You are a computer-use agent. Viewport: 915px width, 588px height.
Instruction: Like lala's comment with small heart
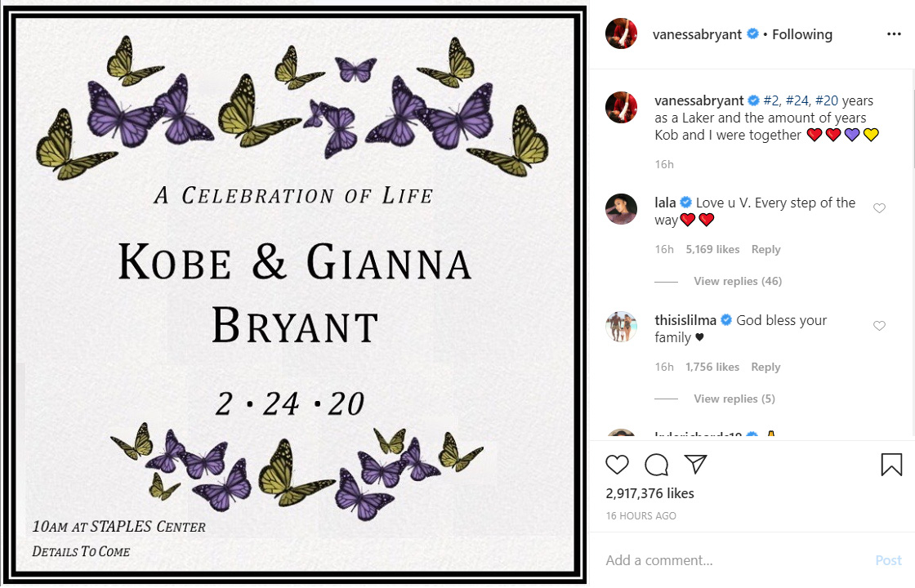point(879,208)
